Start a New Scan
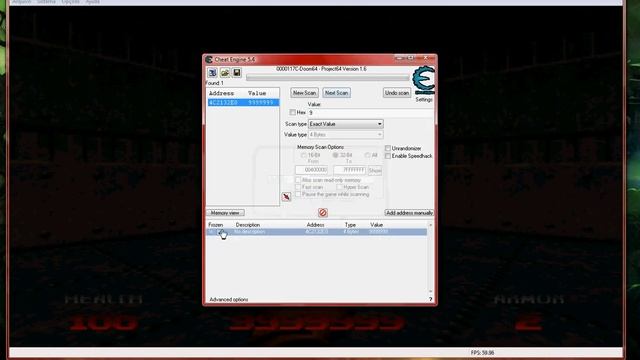This screenshot has height=360, width=640. [304, 93]
